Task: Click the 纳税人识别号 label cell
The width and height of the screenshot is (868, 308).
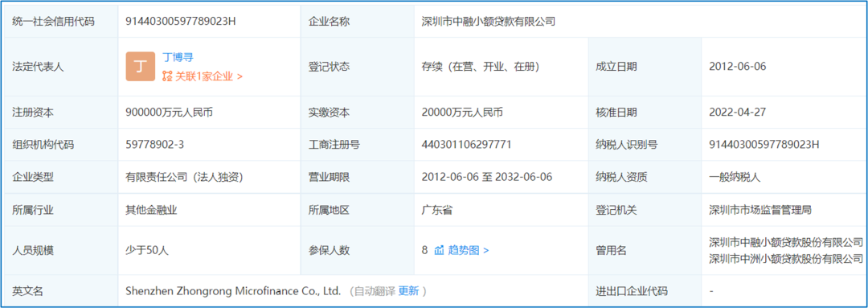Action: tap(645, 145)
